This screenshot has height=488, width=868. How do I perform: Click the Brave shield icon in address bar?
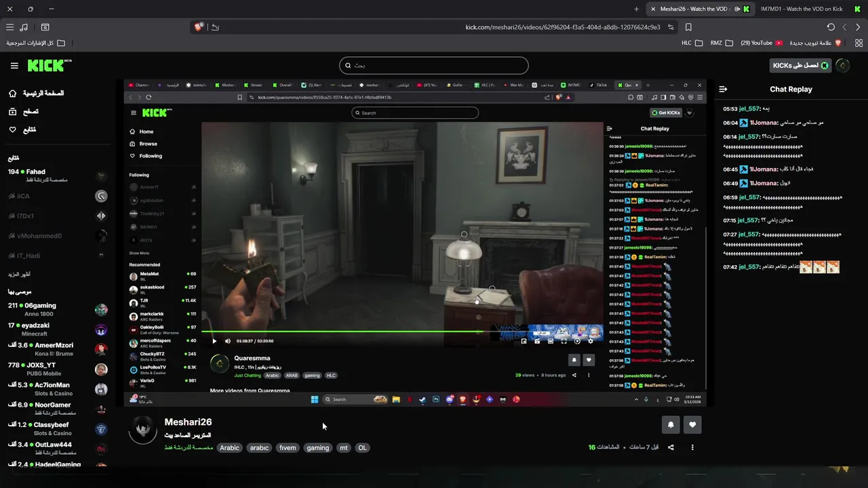199,27
